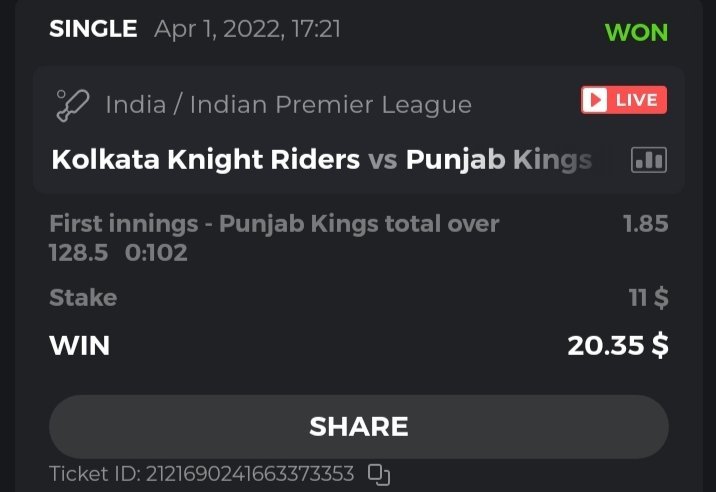Click the cricket bat sport icon

click(x=73, y=103)
